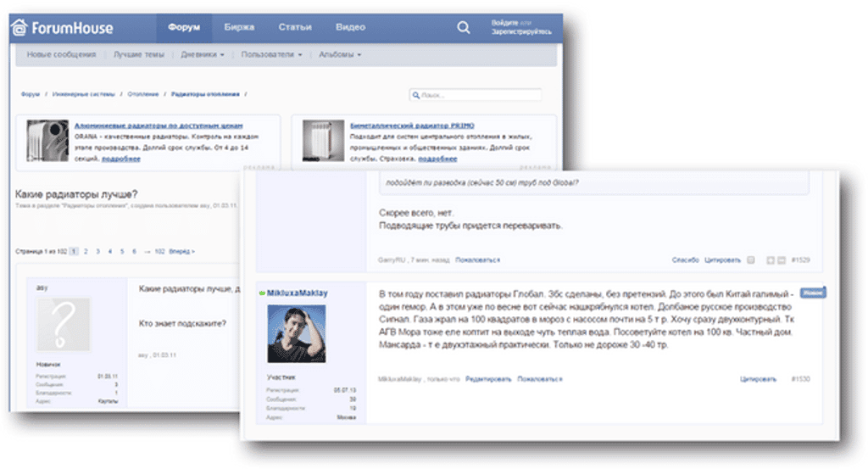
Task: Open the bimetal PRIMO radiator ad title
Action: (412, 126)
